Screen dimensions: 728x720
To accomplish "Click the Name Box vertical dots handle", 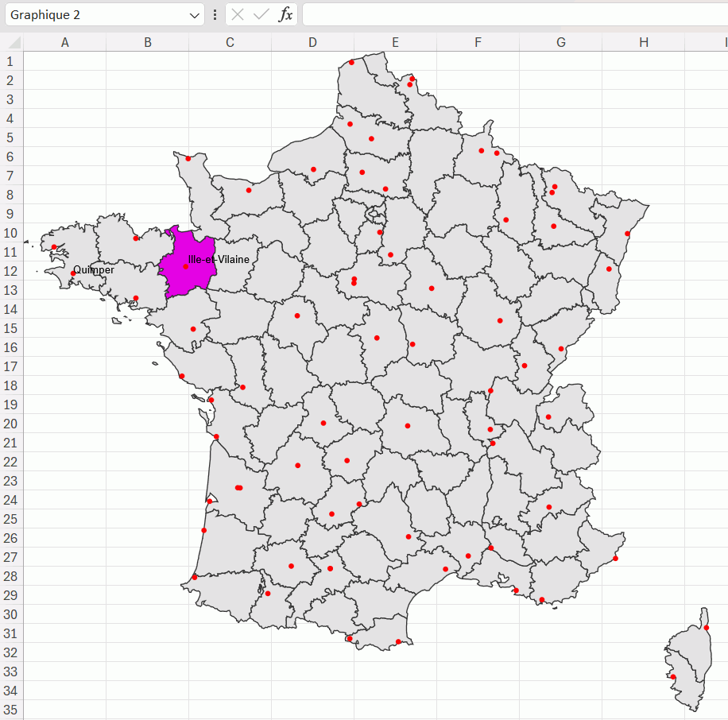I will [215, 15].
